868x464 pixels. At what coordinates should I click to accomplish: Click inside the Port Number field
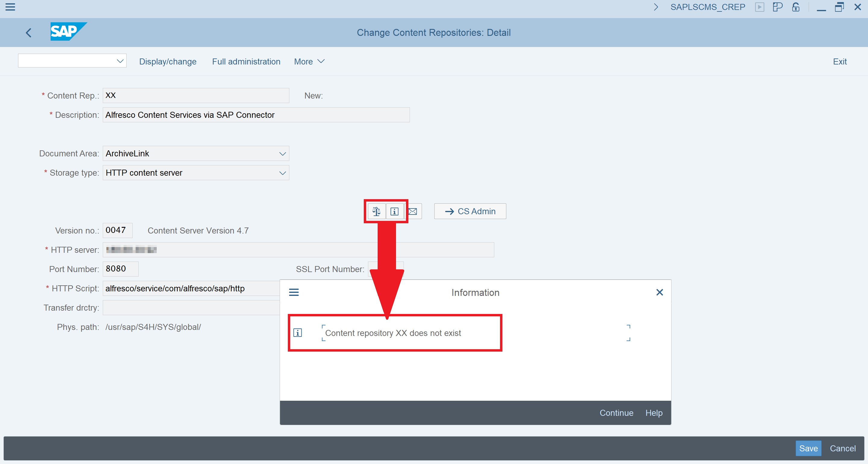(x=120, y=269)
